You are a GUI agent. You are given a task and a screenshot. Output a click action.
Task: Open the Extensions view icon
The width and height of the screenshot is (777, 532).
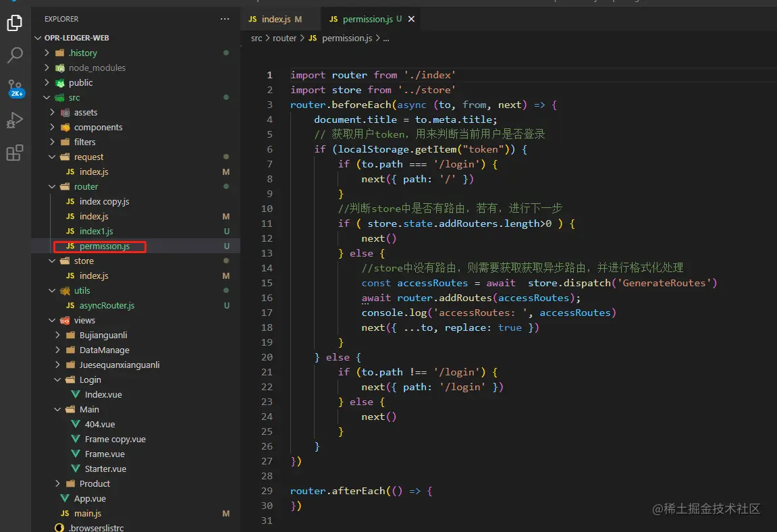click(15, 153)
